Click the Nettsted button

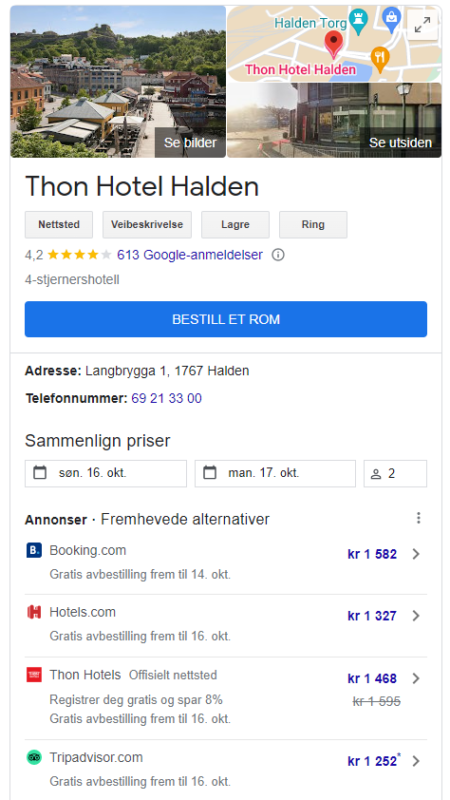point(59,224)
